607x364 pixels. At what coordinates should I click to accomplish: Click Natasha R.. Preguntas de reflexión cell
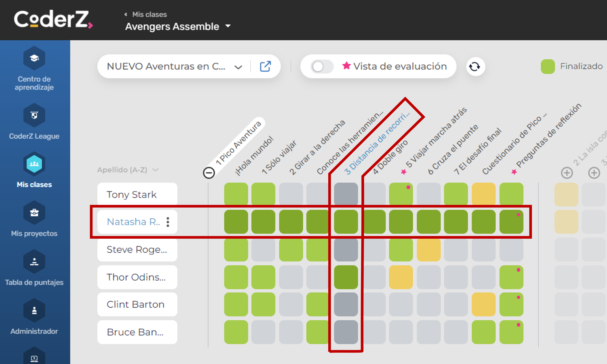(511, 222)
